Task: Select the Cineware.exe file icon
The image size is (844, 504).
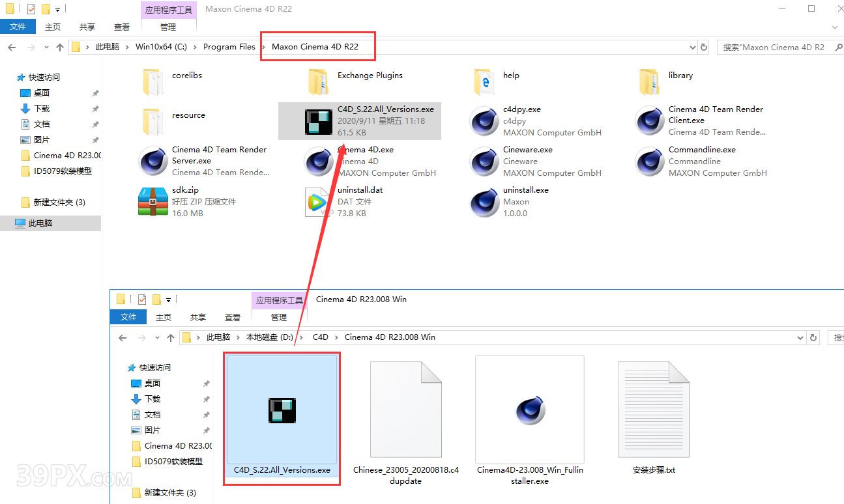Action: point(484,161)
